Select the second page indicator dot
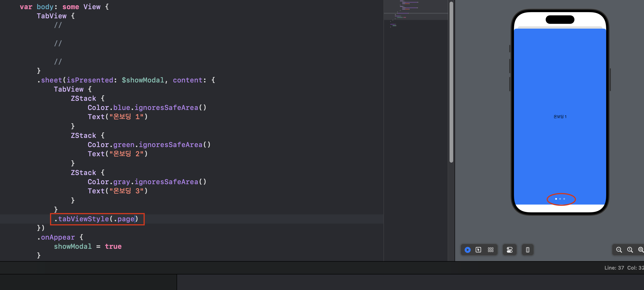This screenshot has width=644, height=290. coord(560,199)
